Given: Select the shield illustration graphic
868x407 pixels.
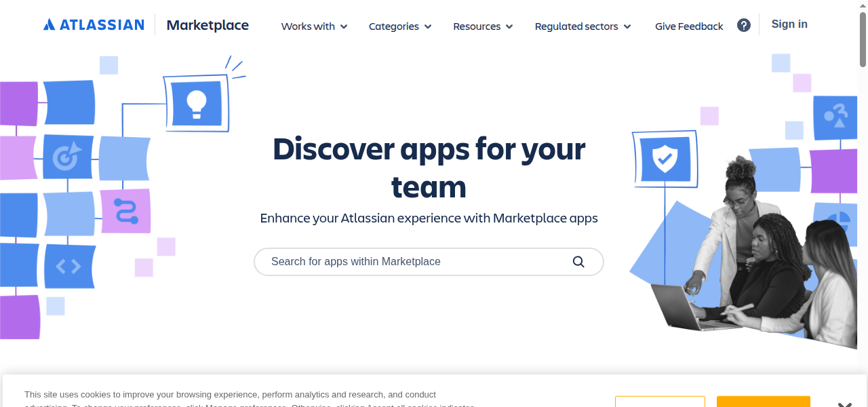Looking at the screenshot, I should pyautogui.click(x=665, y=158).
